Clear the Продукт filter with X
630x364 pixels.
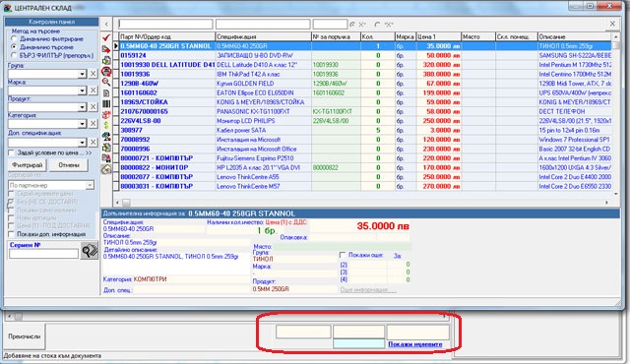pos(93,107)
